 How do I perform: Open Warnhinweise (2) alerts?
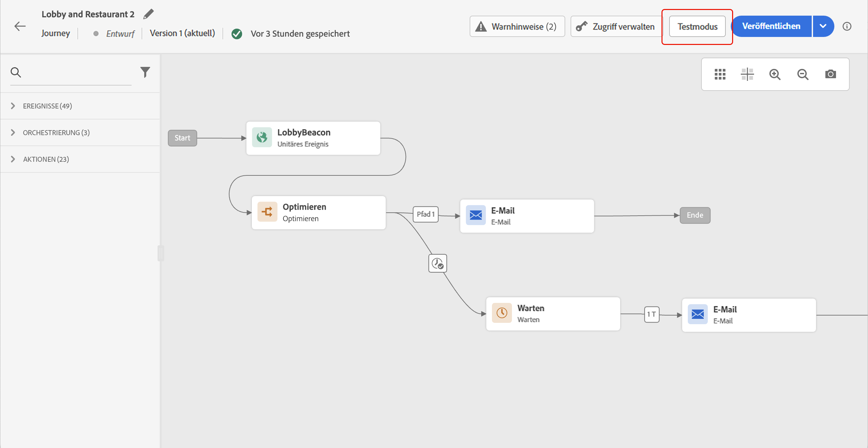coord(517,26)
